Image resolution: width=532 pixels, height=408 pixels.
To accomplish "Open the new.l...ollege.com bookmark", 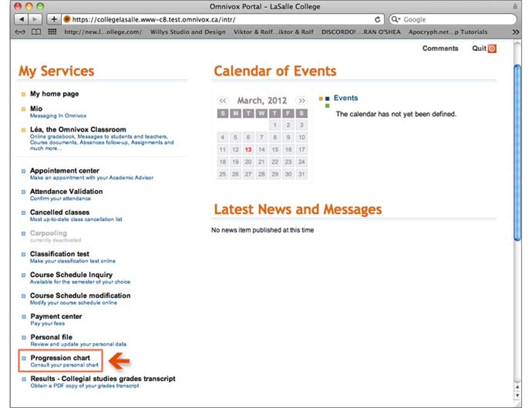I will tap(103, 32).
